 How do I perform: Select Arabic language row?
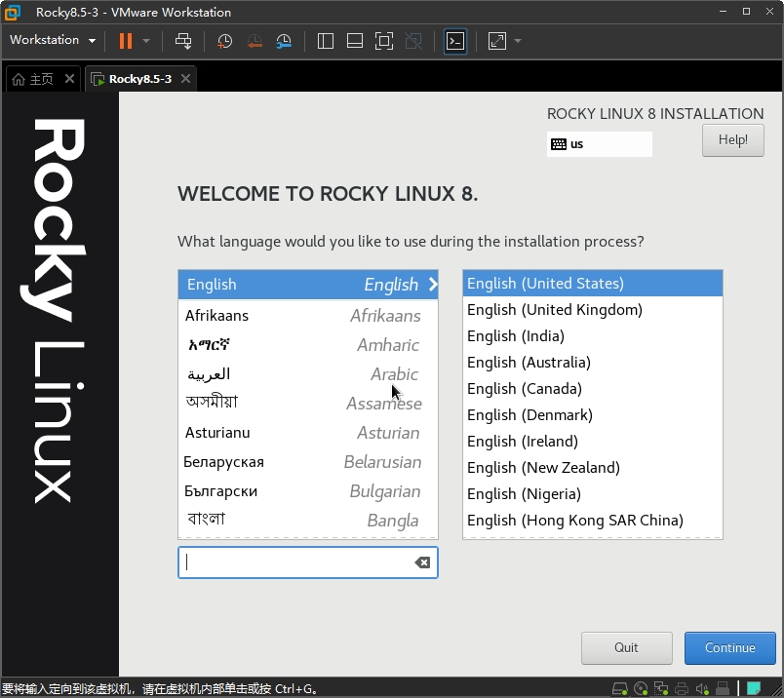pyautogui.click(x=308, y=374)
